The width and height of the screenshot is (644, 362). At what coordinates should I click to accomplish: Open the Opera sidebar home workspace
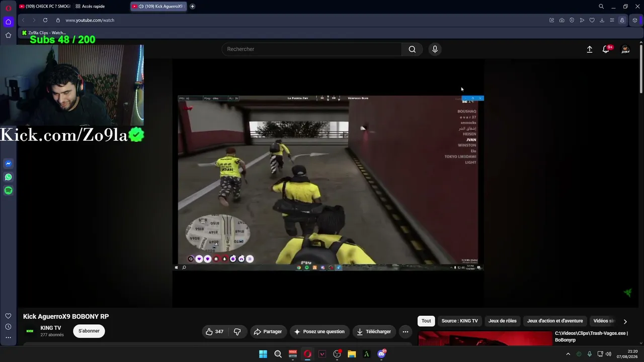(x=8, y=22)
